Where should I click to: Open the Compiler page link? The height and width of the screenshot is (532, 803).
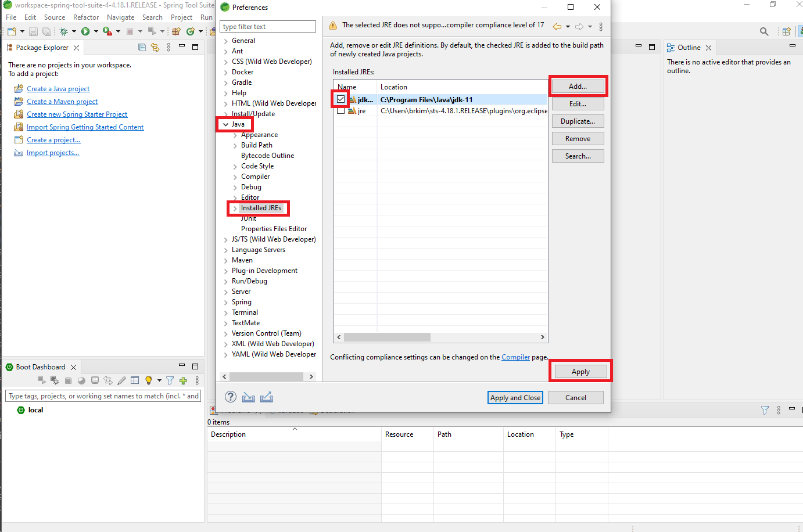(x=515, y=357)
